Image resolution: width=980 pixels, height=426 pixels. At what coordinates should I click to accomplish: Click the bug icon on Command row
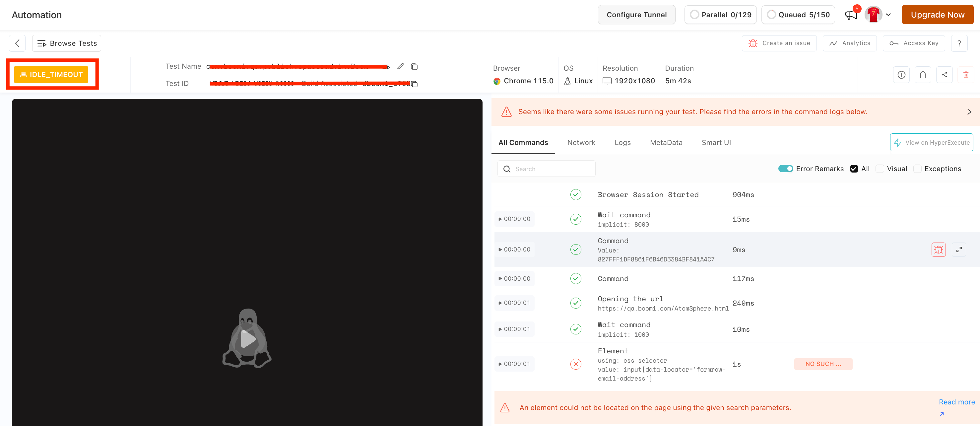tap(938, 250)
